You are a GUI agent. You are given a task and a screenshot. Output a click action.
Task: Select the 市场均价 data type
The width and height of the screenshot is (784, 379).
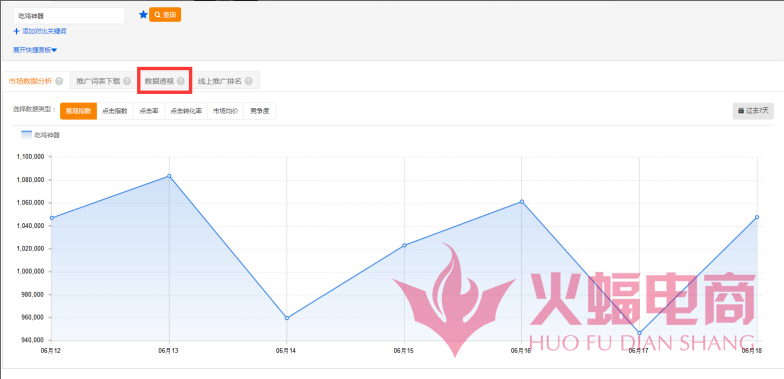pos(226,111)
